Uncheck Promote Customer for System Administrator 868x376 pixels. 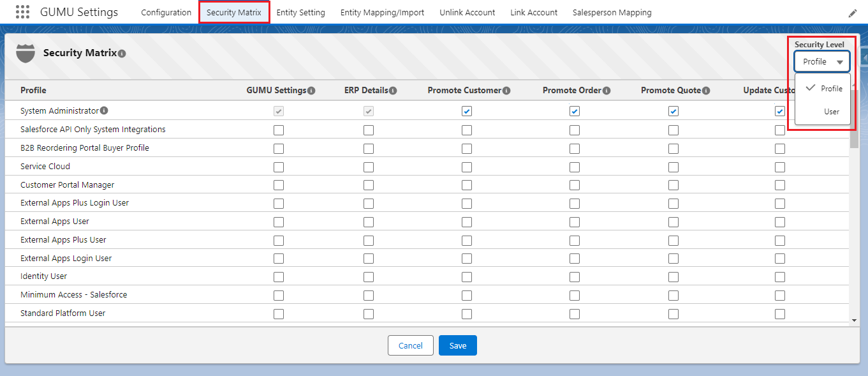tap(467, 111)
